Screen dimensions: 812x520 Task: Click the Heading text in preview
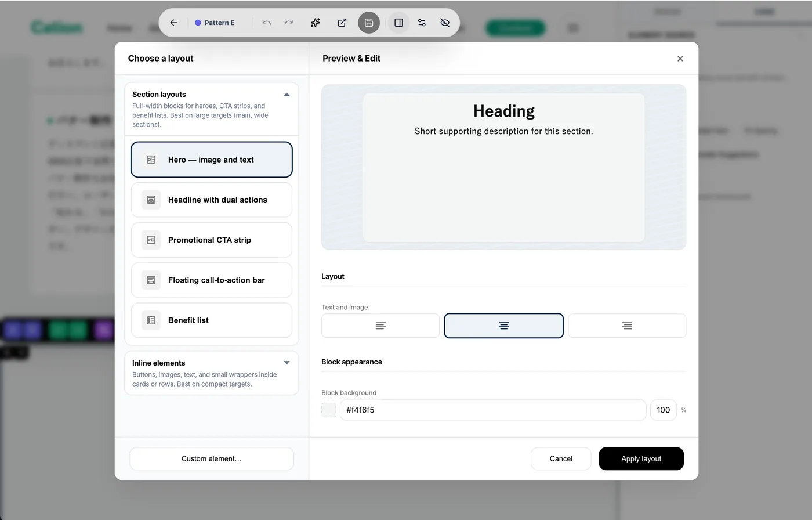point(504,111)
